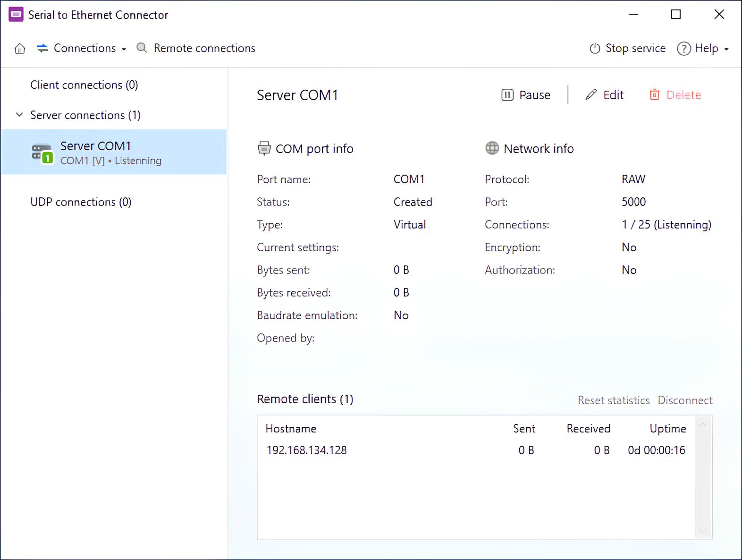Screen dimensions: 742x560
Task: Click the Connections arrows icon
Action: tap(42, 48)
